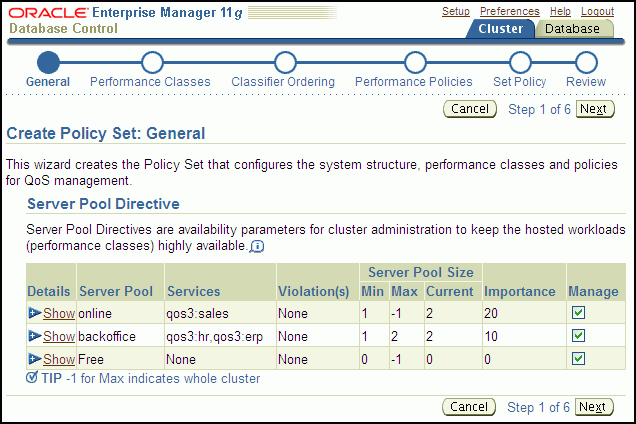Click the General step circle in the train

click(x=48, y=63)
